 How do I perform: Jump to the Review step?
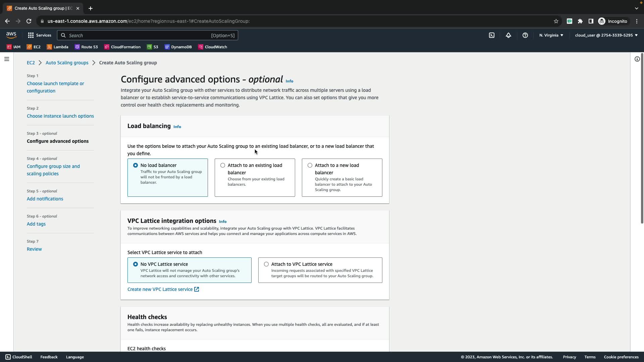click(x=34, y=249)
